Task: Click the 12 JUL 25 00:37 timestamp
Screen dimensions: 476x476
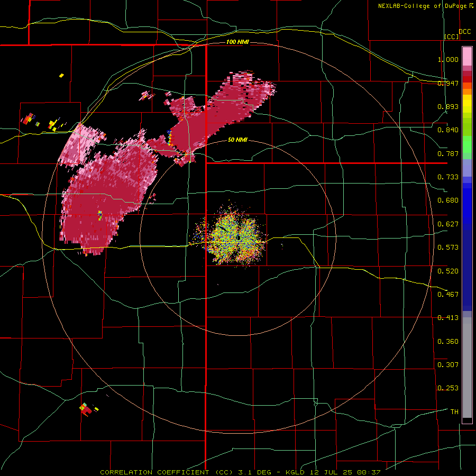Action: [x=345, y=472]
